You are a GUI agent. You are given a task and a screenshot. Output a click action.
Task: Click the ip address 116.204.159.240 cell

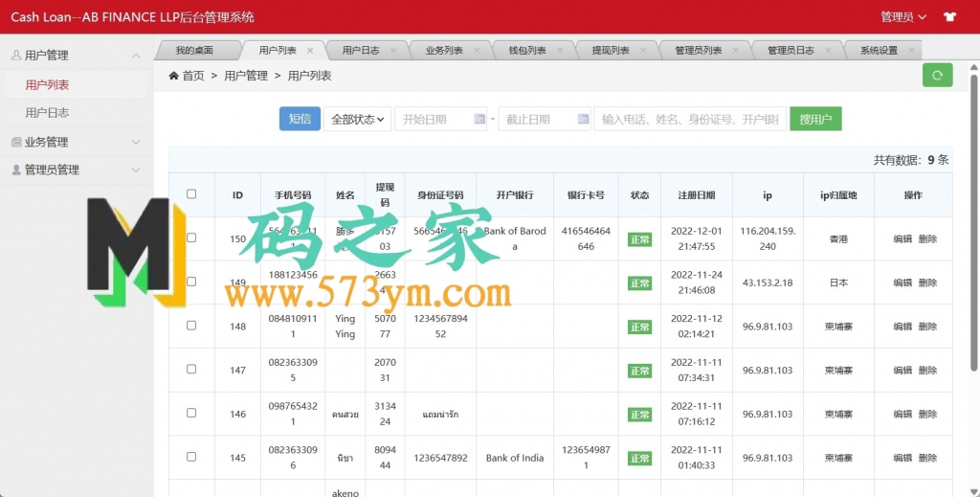coord(768,238)
